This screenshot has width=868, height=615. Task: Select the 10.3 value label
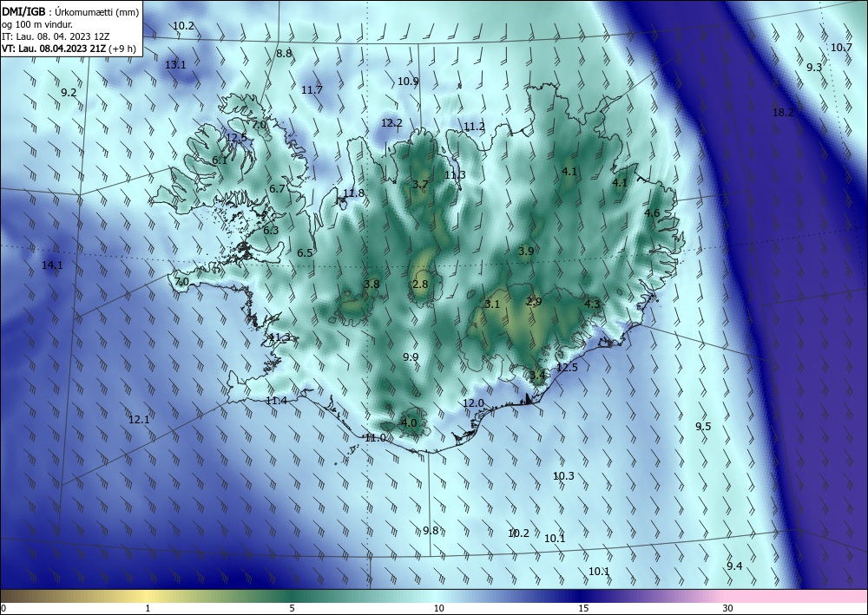click(x=563, y=475)
